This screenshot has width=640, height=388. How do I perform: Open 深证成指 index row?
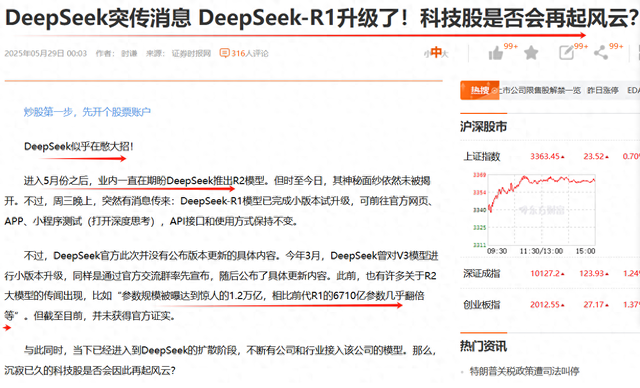(550, 273)
